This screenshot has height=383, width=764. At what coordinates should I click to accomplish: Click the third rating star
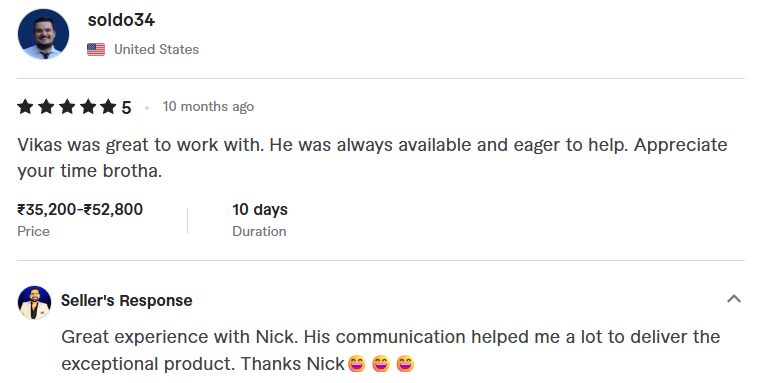pos(67,106)
